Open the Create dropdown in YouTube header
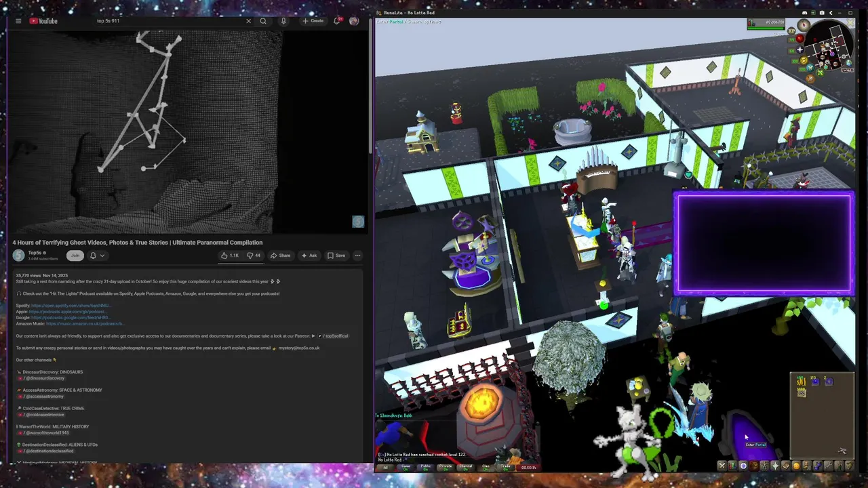 [x=313, y=21]
